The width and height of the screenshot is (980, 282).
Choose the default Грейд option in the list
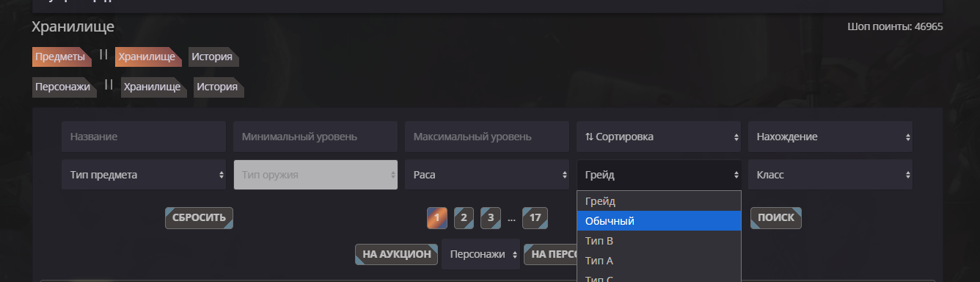tap(659, 201)
